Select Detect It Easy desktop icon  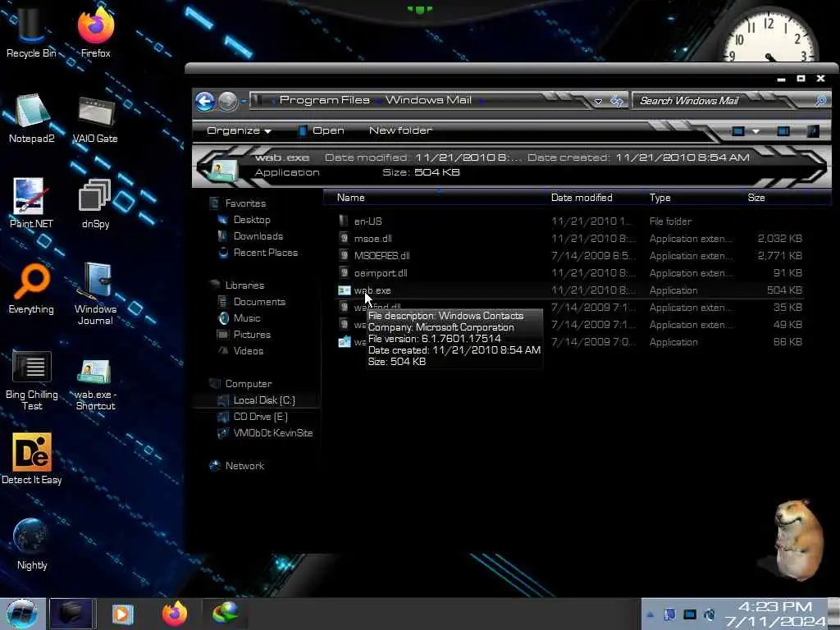[x=32, y=459]
